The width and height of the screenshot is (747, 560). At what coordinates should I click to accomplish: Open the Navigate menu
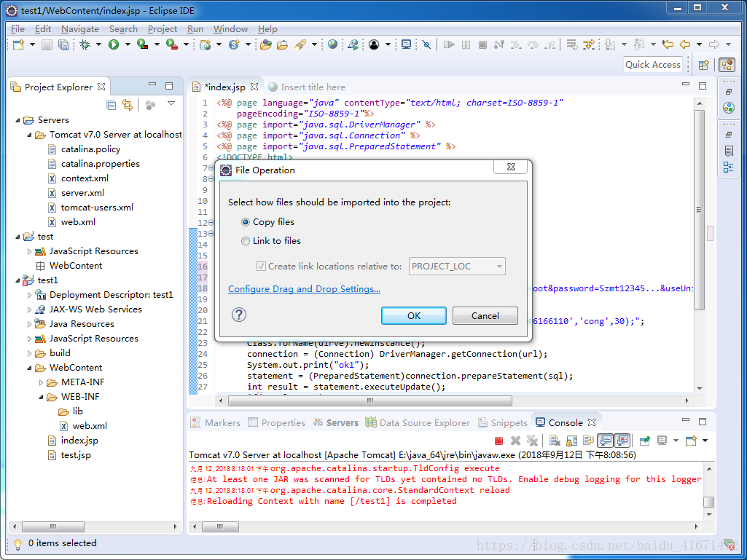(x=80, y=29)
